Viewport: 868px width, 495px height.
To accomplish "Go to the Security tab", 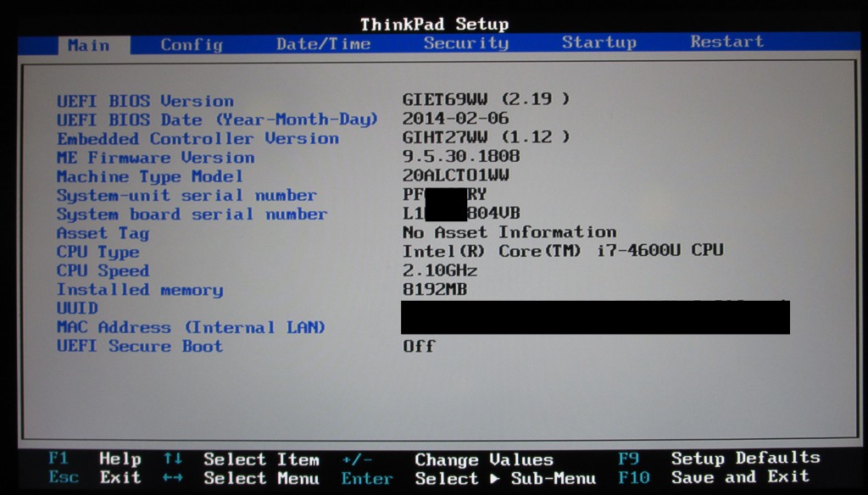I will (x=466, y=43).
